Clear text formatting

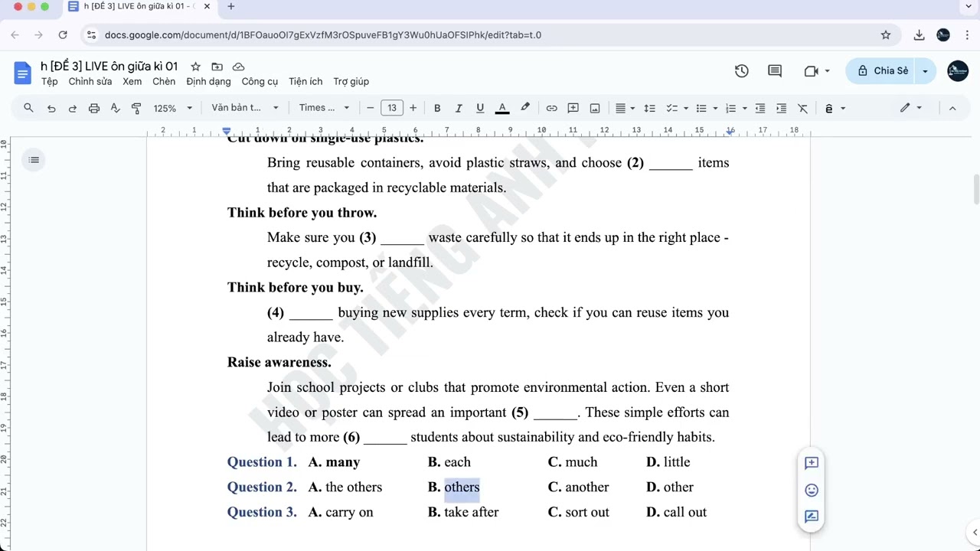click(x=802, y=108)
